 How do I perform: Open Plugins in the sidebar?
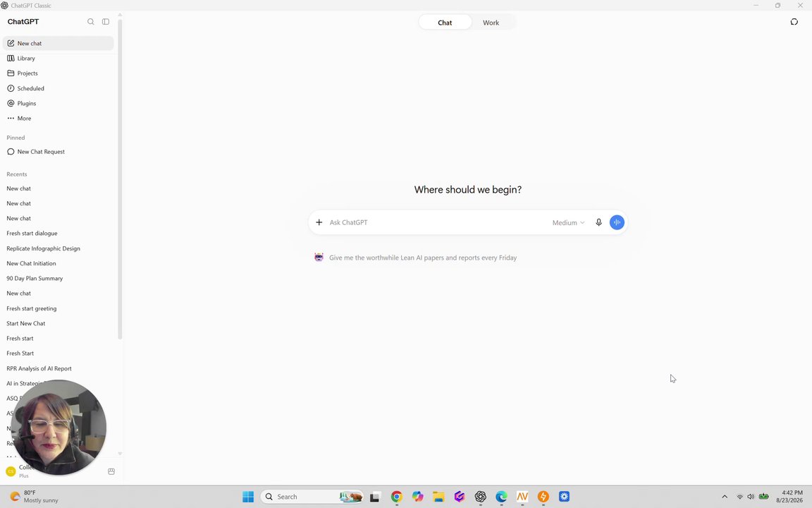pos(58,103)
